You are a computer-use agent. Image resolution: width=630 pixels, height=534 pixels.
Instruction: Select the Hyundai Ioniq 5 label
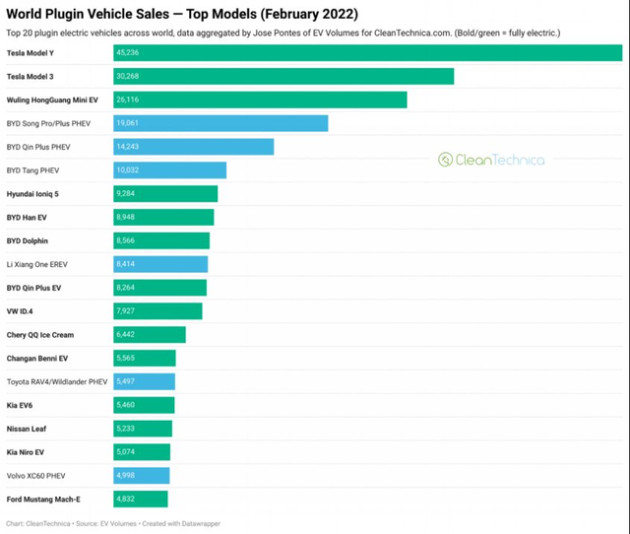[x=33, y=194]
